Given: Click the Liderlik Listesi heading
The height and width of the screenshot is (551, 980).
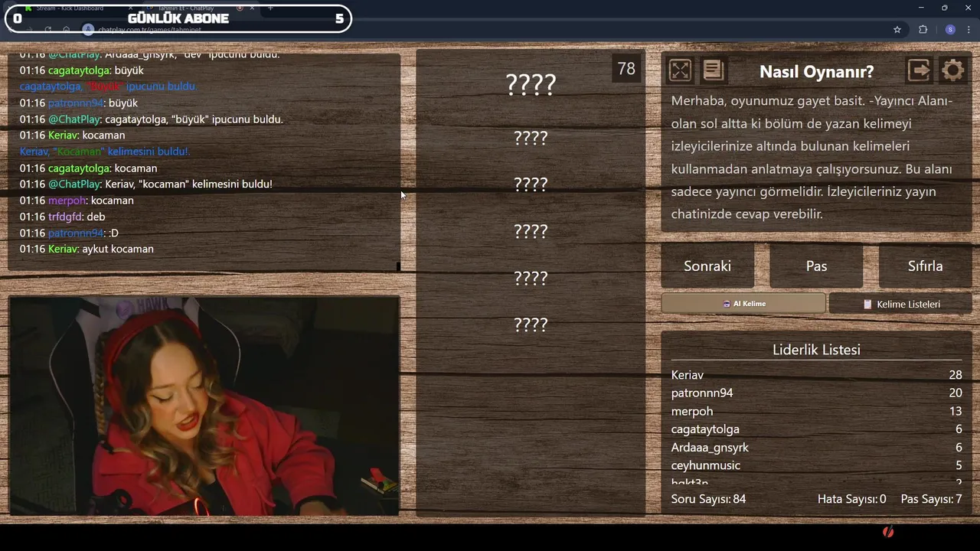Looking at the screenshot, I should 816,350.
